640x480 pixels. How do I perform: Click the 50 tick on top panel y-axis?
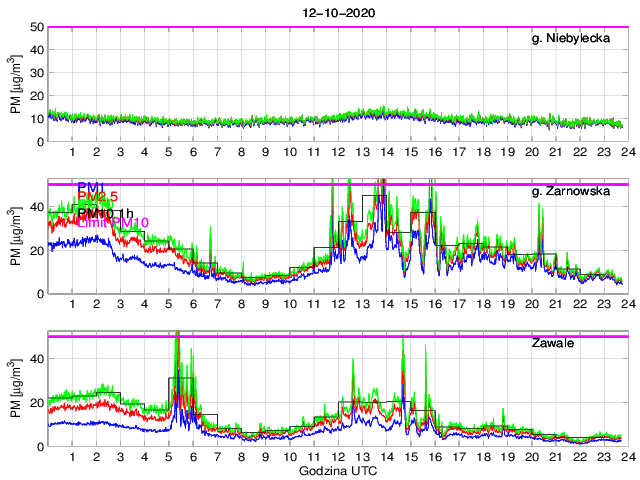35,27
